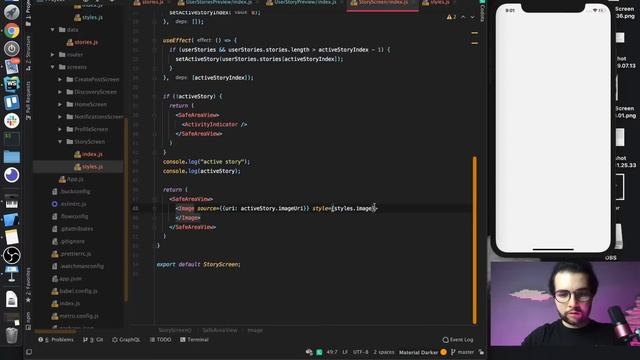Screen dimensions: 640x360
Task: Open the GraphQL tool window
Action: [126, 340]
